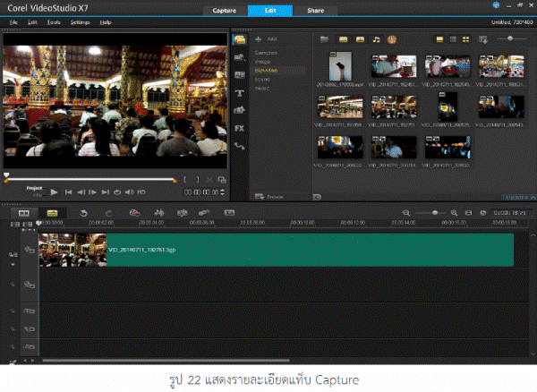Adjust the timeline zoom slider
This screenshot has width=537, height=392.
[435, 213]
